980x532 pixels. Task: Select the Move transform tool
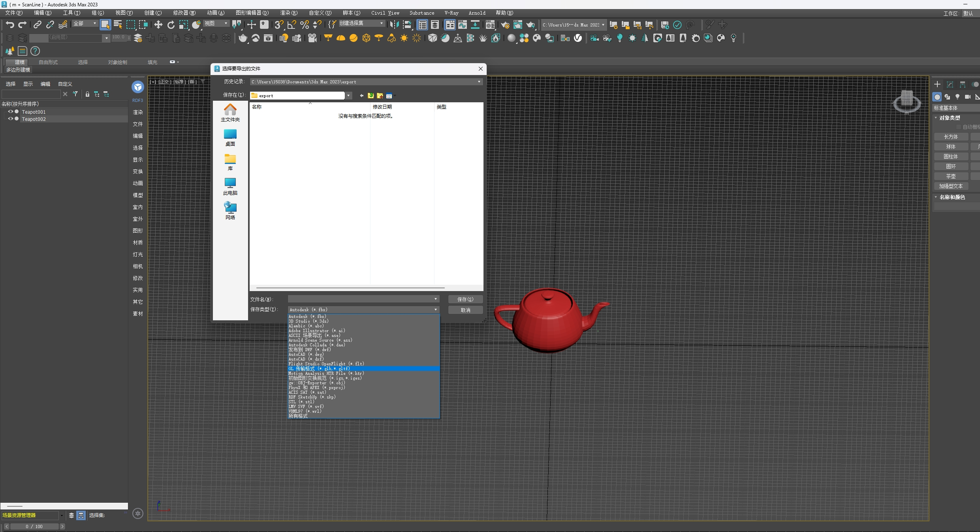[158, 25]
